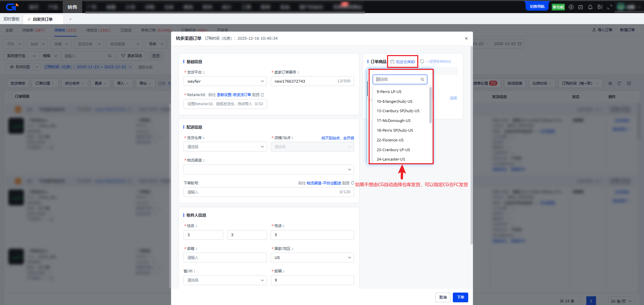Open 平台 filter dropdown in background
Screen dimensions: 644x305
pos(14,44)
